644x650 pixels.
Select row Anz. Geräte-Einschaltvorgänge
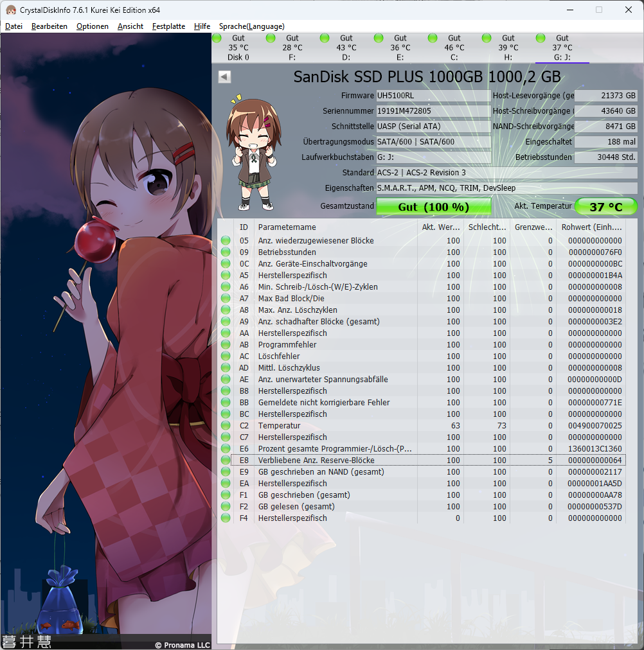point(422,263)
